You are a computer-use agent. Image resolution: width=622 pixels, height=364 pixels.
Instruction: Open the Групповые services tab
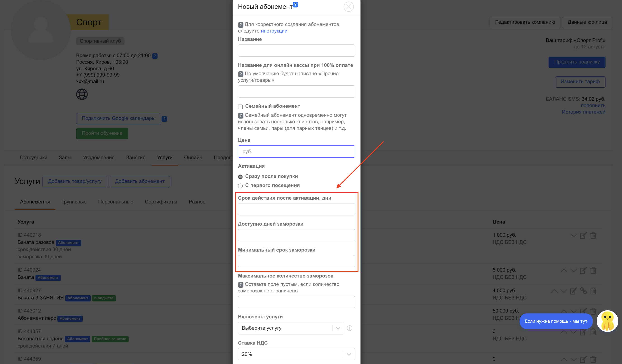[x=74, y=202]
